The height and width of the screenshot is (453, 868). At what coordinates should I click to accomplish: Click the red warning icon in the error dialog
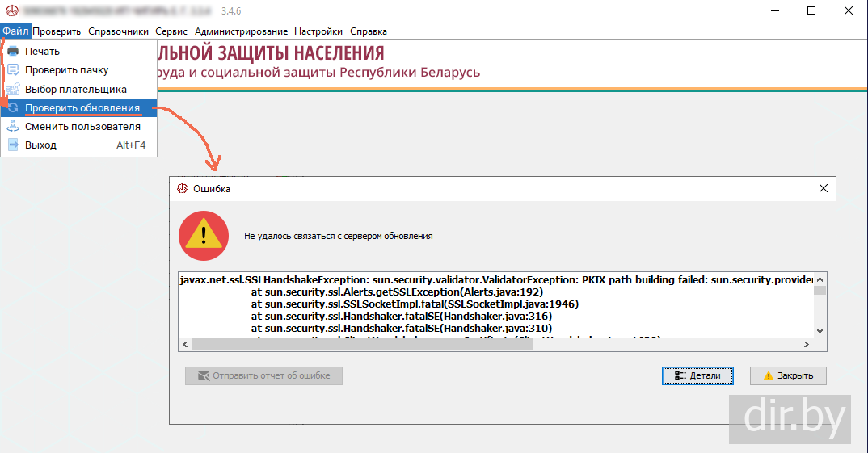click(204, 236)
